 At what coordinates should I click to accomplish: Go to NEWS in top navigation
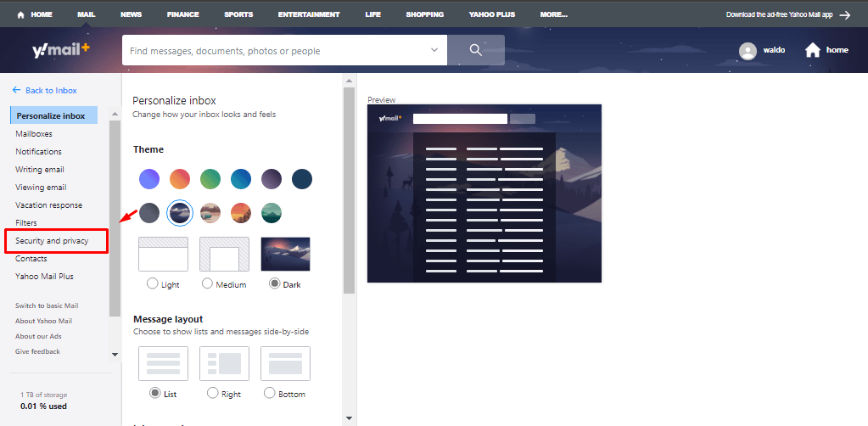132,15
